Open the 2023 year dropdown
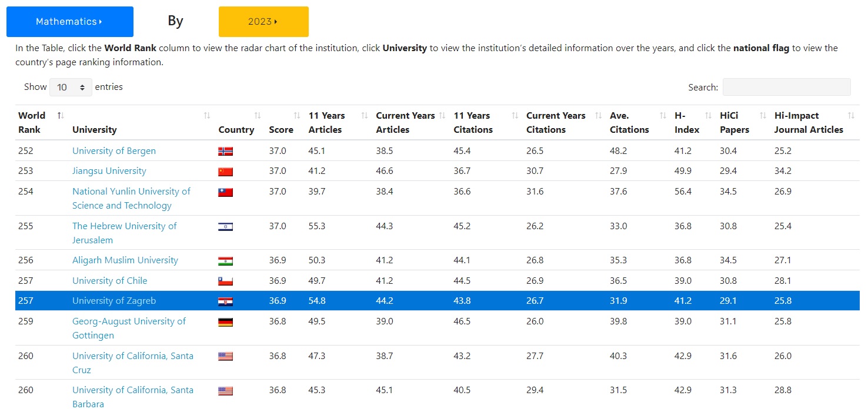Viewport: 868px width, 409px height. (x=263, y=22)
